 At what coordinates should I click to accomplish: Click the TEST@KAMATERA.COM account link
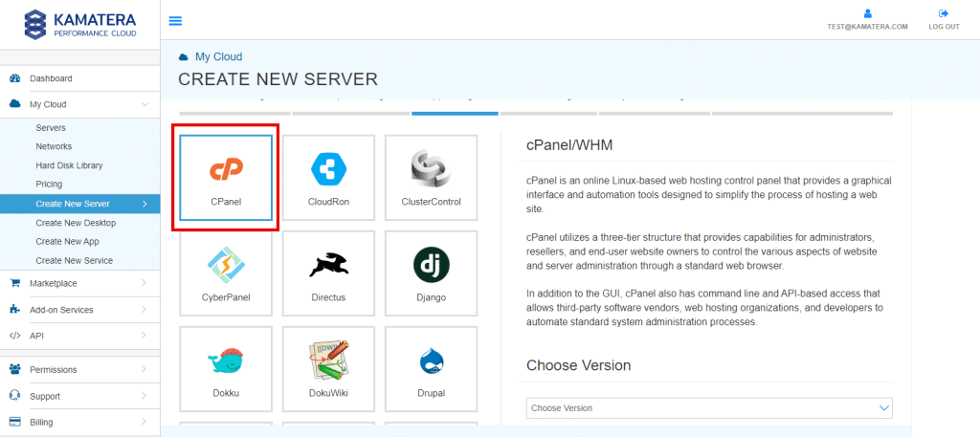(x=867, y=27)
